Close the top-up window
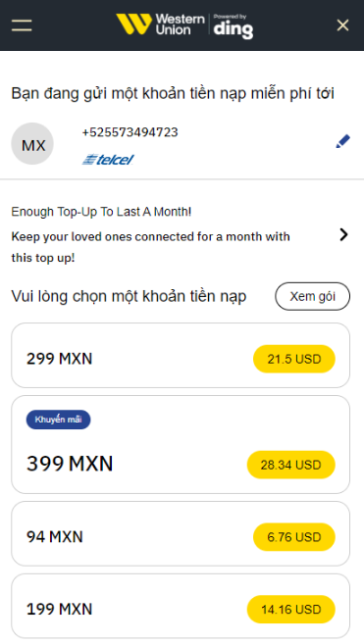 coord(342,25)
